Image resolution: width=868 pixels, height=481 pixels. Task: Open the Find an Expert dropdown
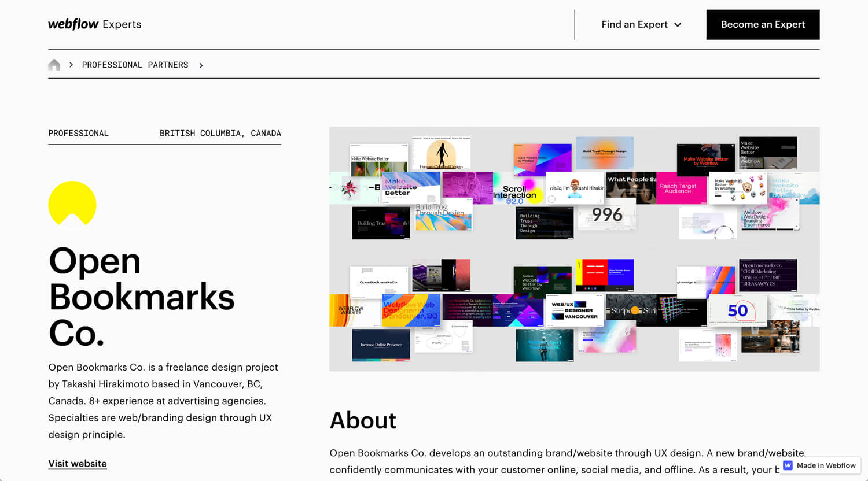pyautogui.click(x=641, y=24)
